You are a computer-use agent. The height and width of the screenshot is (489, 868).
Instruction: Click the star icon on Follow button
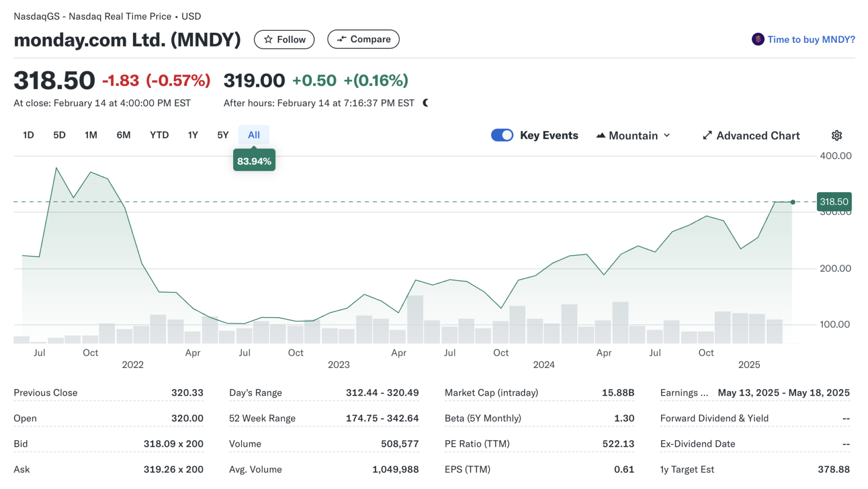point(268,40)
